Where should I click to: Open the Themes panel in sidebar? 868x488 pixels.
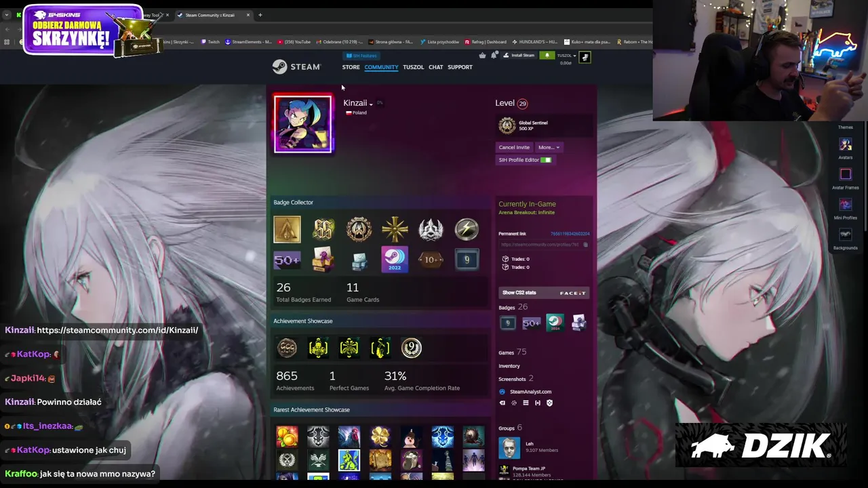coord(845,127)
